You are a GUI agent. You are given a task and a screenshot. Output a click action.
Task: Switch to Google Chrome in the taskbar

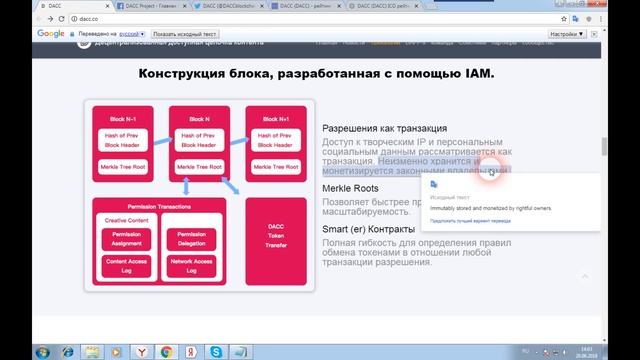(166, 352)
